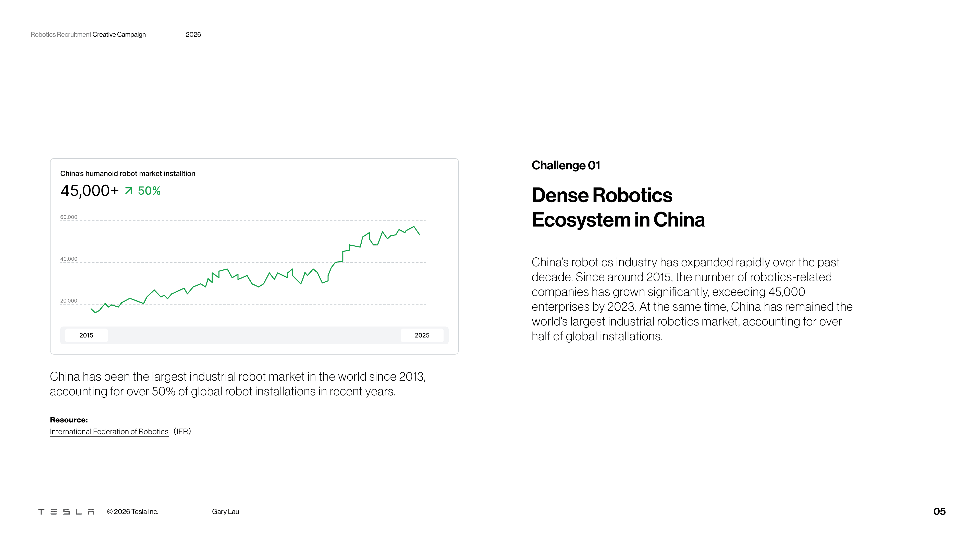
Task: Select the 2025 year label
Action: coord(422,335)
